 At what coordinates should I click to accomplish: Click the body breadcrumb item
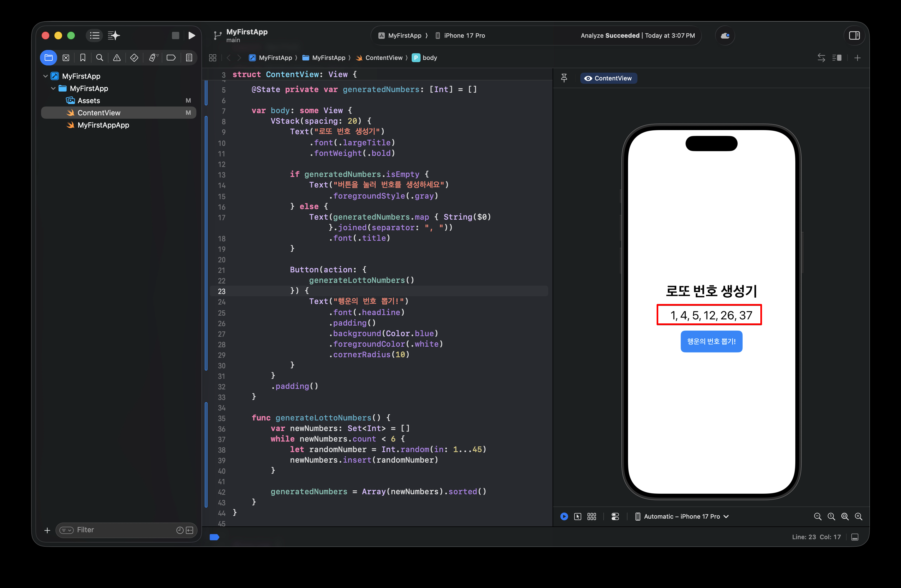click(x=429, y=57)
